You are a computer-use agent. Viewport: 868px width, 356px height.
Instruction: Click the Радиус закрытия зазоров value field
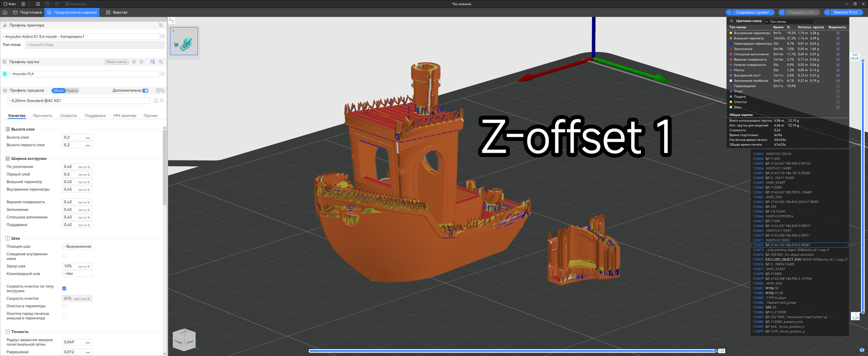(x=77, y=342)
